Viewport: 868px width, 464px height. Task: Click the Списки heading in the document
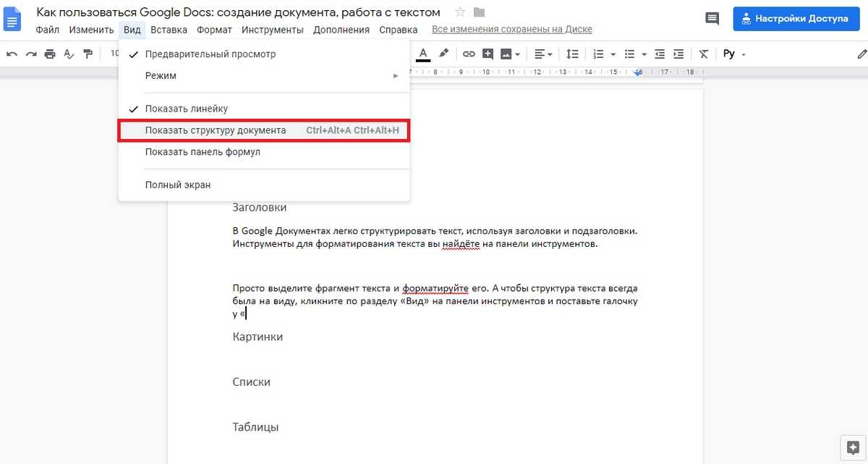(251, 381)
